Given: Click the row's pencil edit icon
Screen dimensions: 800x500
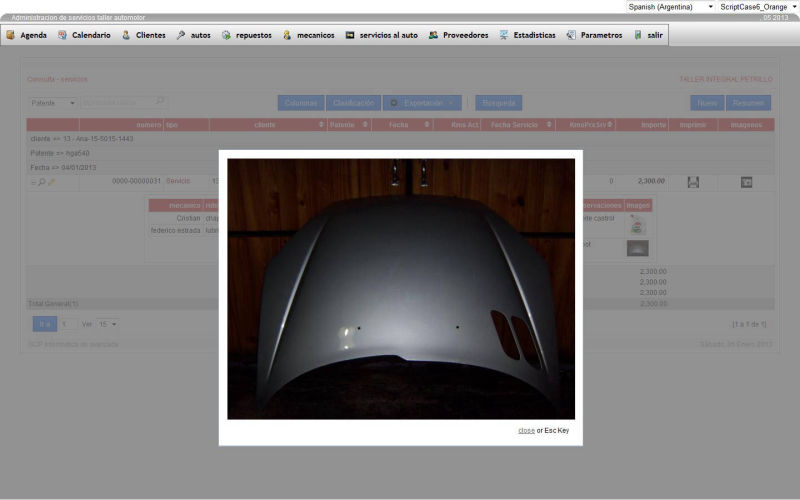Looking at the screenshot, I should coord(51,182).
